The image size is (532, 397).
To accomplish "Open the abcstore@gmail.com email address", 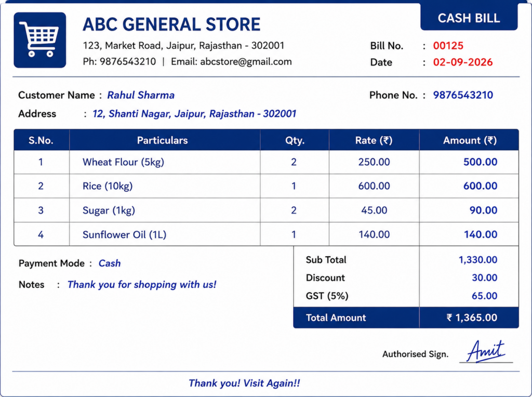I will click(246, 62).
